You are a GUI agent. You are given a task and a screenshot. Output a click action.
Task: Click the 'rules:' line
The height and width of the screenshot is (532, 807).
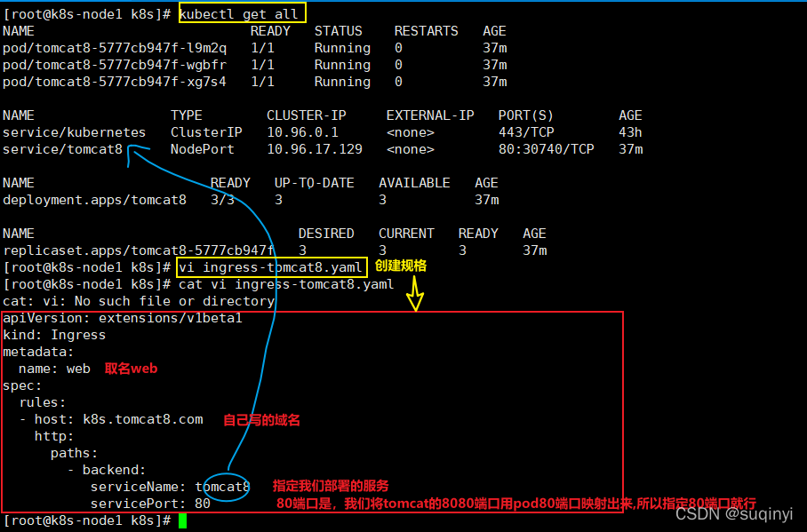pos(43,402)
